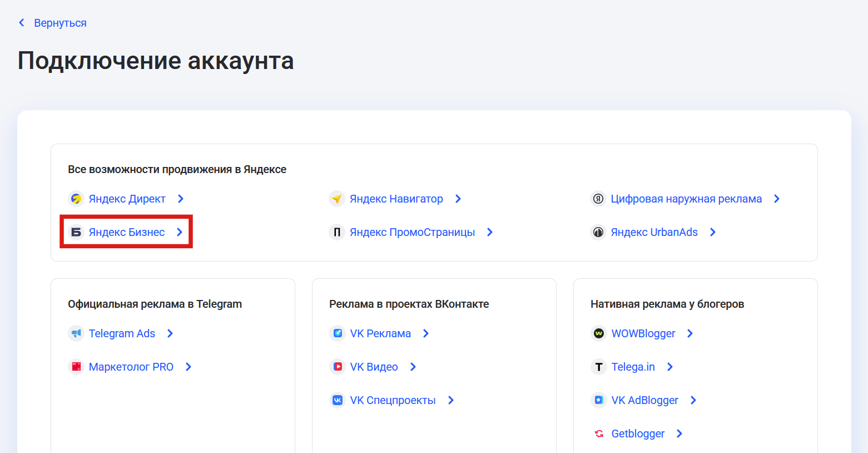868x453 pixels.
Task: Click the chevron after Яндекс ПромоСтраницы
Action: (x=490, y=232)
